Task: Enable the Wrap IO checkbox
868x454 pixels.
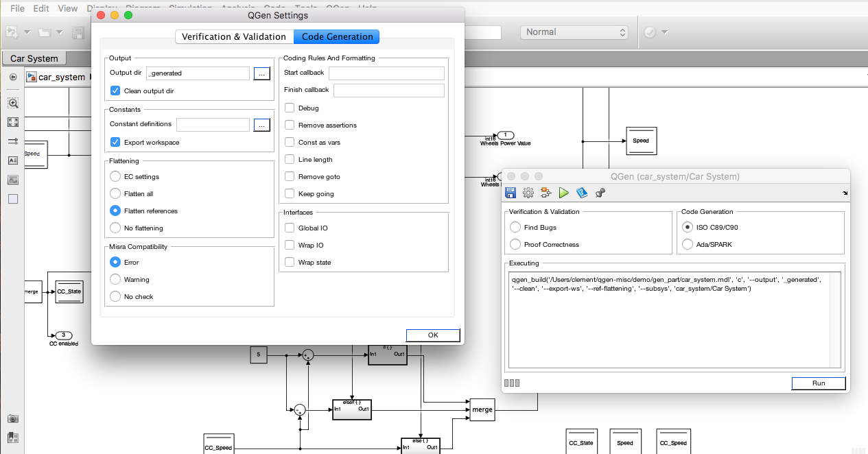Action: click(290, 246)
